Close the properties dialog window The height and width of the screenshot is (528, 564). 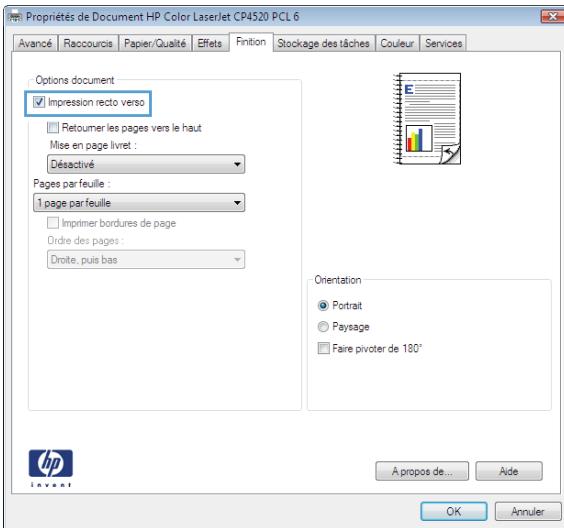pyautogui.click(x=552, y=16)
